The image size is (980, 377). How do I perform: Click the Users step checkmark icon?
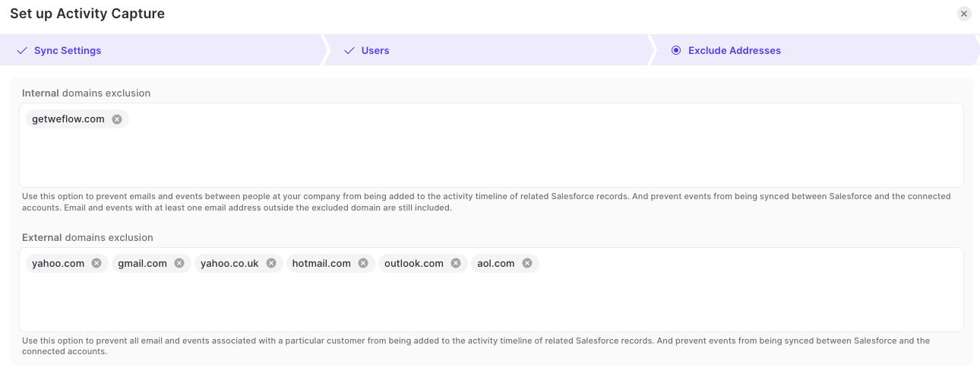point(349,50)
